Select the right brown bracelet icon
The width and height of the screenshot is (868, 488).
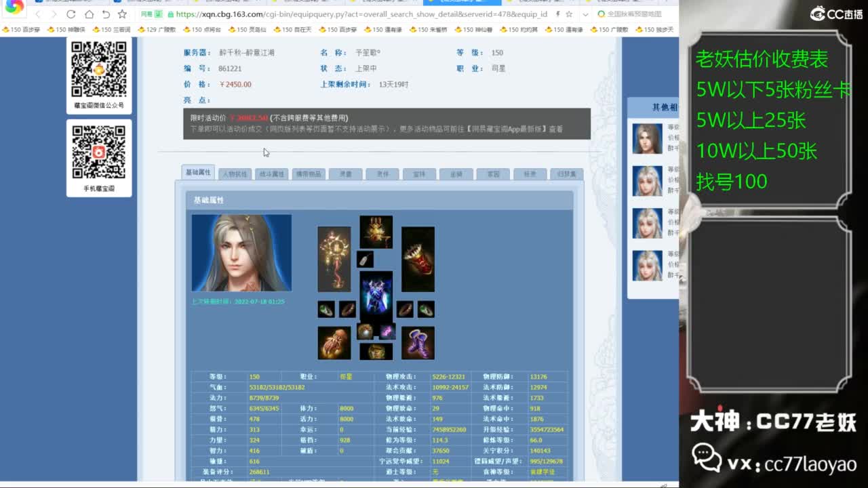coord(405,309)
